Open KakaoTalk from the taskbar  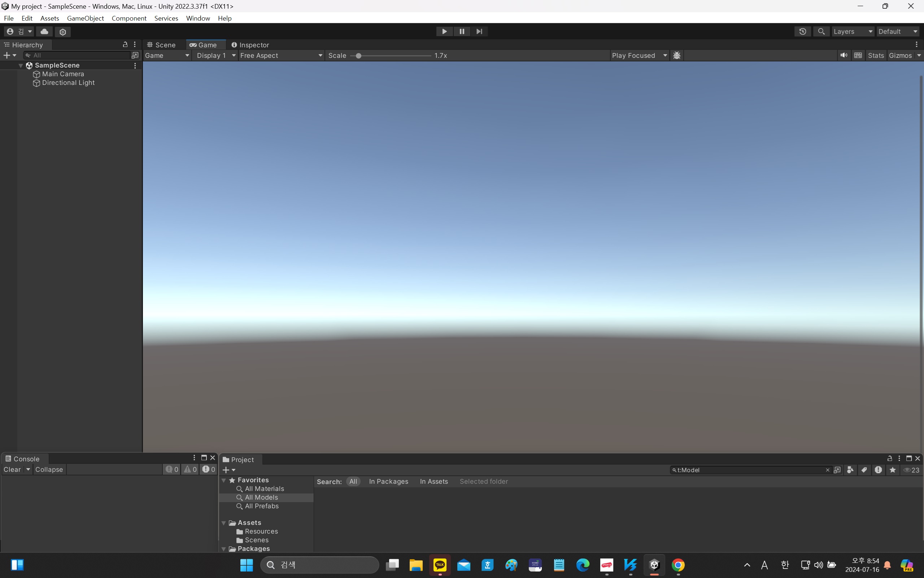pyautogui.click(x=440, y=565)
